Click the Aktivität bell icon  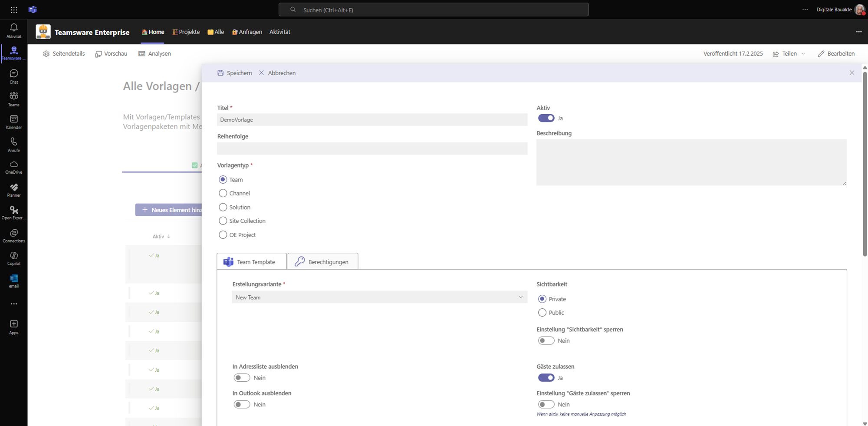coord(14,30)
